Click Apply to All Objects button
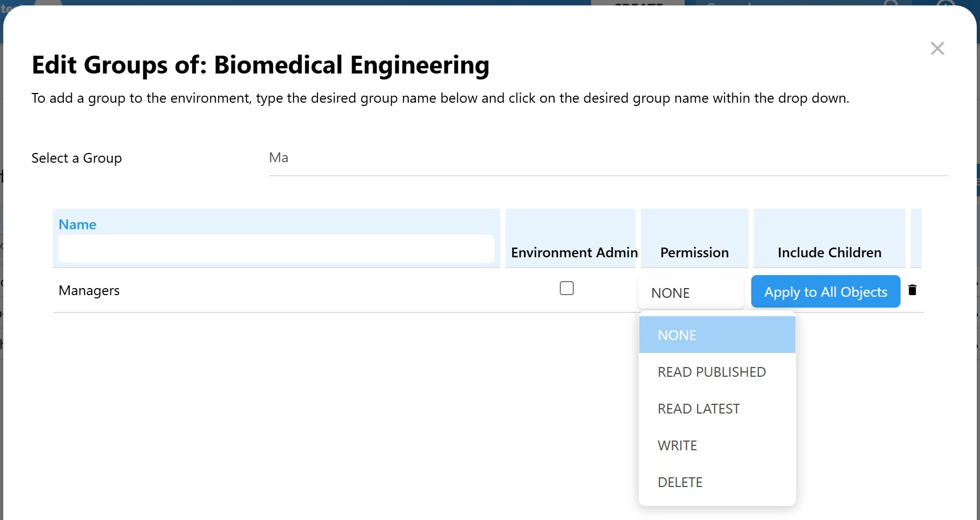 click(825, 292)
